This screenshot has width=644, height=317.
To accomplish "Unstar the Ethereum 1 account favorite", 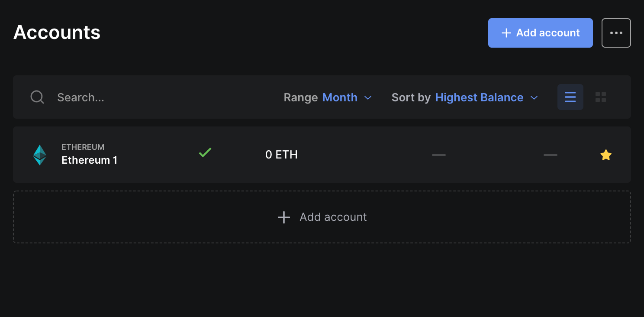I will tap(606, 155).
